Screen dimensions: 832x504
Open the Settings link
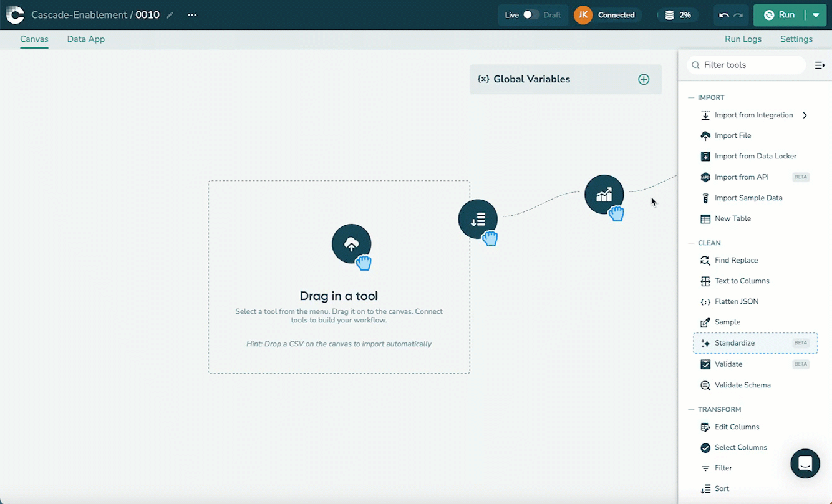[x=796, y=39]
